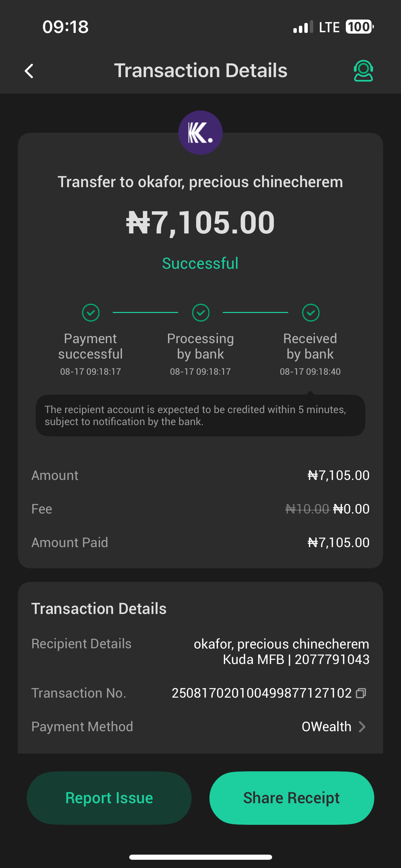Tap the Kuda bank logo
401x868 pixels.
coord(200,133)
